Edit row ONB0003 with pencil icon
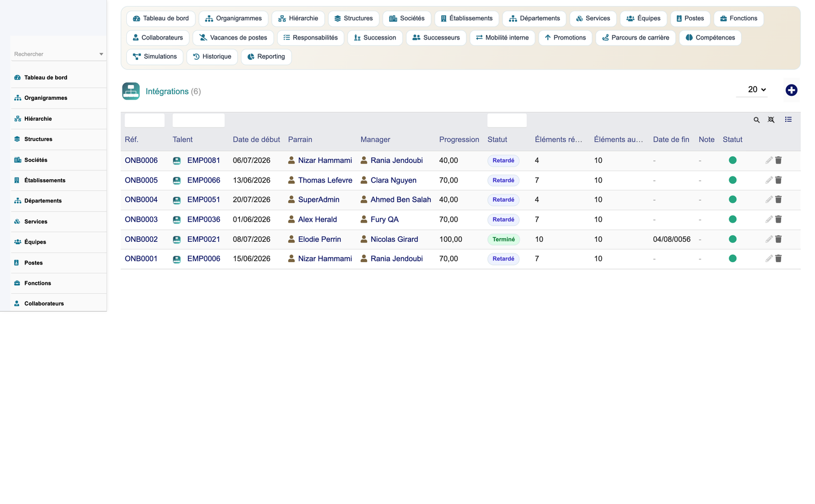 (x=769, y=219)
